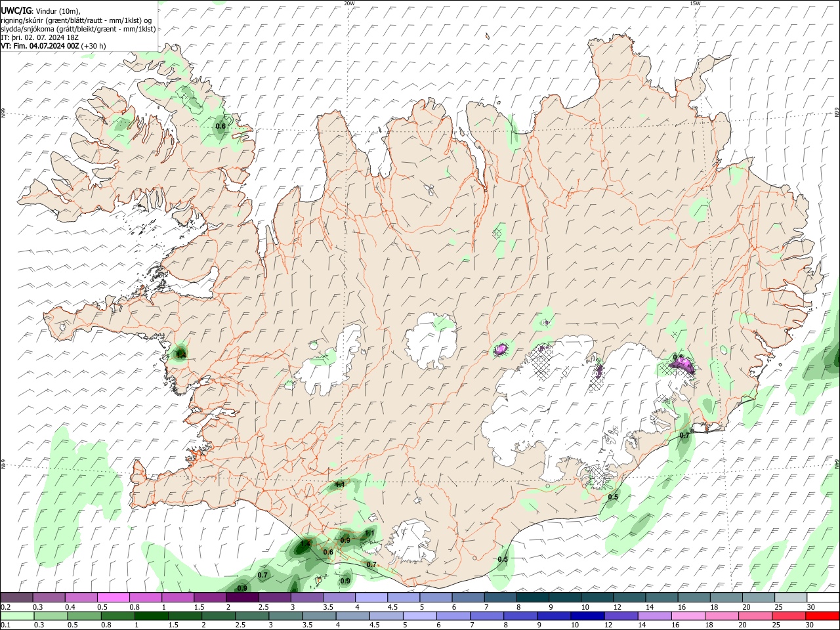Click the 0.4–0.5 pink swatch on upper scale
Viewport: 840px width, 630px height.
[81, 598]
